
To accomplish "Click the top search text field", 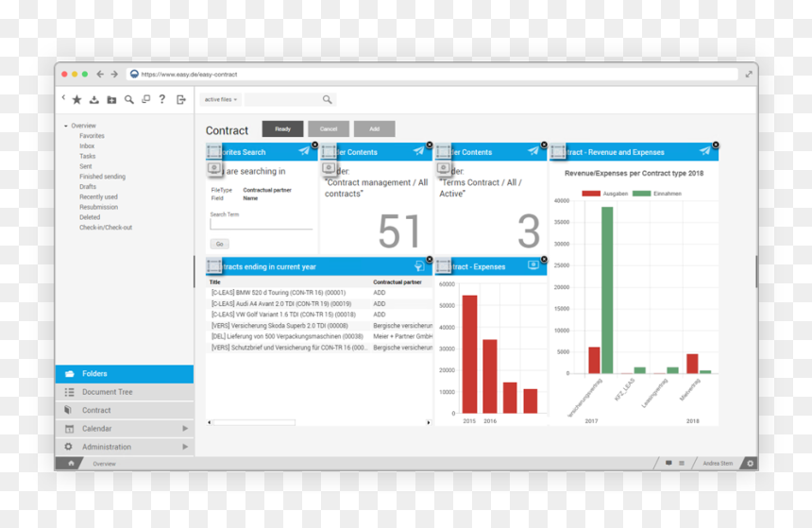I will coord(282,99).
